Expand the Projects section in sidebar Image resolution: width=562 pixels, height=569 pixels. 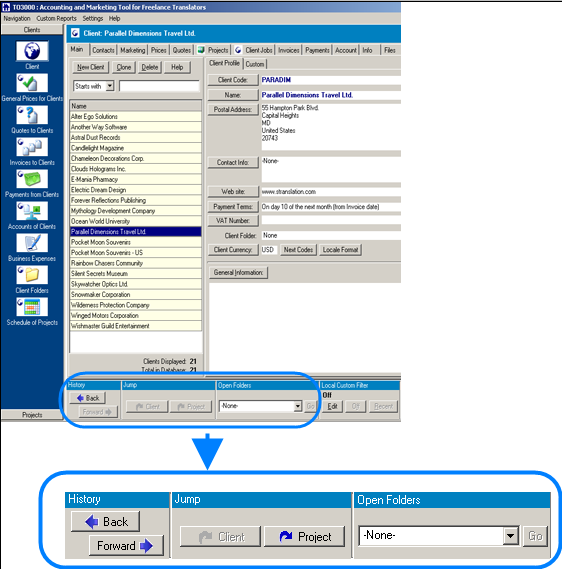pyautogui.click(x=32, y=415)
